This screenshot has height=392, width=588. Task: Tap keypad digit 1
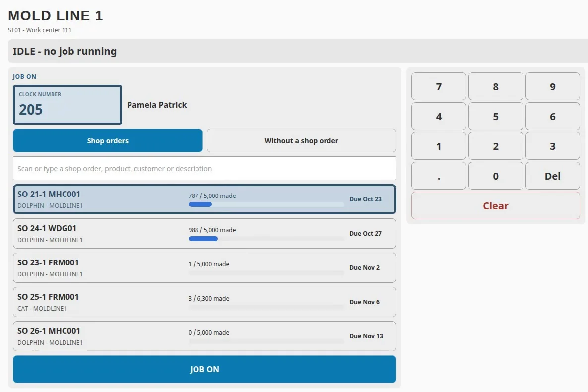coord(439,146)
